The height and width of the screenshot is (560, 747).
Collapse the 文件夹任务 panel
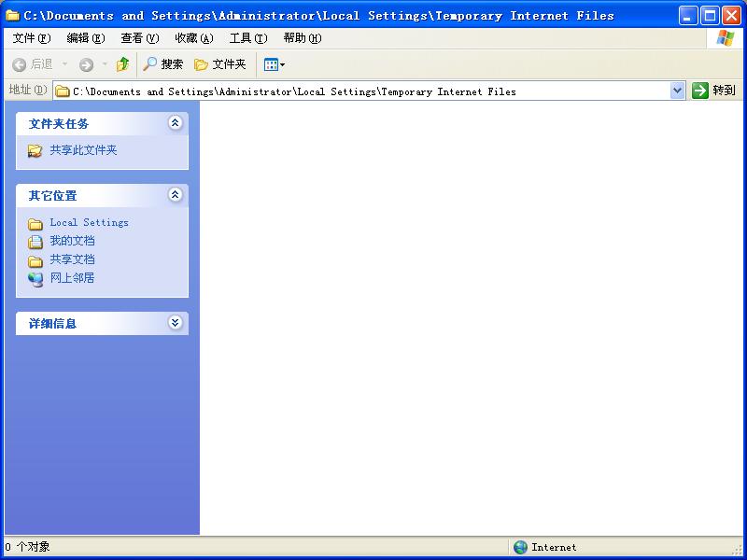[x=175, y=123]
